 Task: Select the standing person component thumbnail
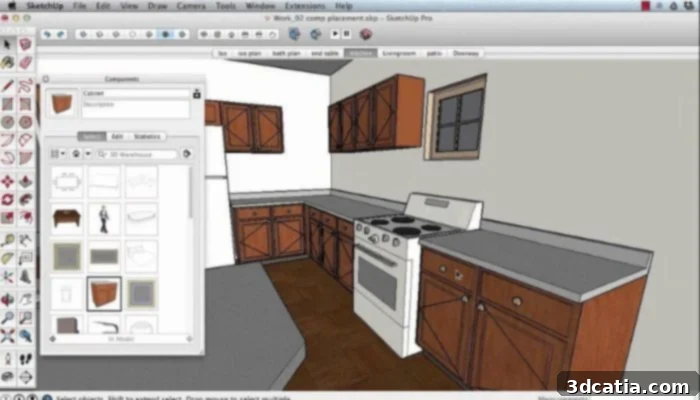pos(104,219)
